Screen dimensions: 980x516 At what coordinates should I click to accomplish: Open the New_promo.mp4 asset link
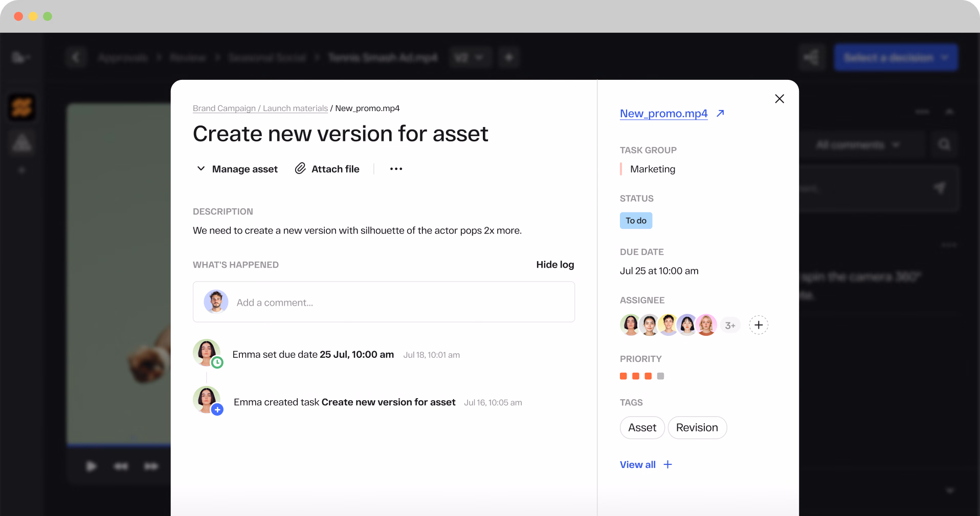pos(663,114)
